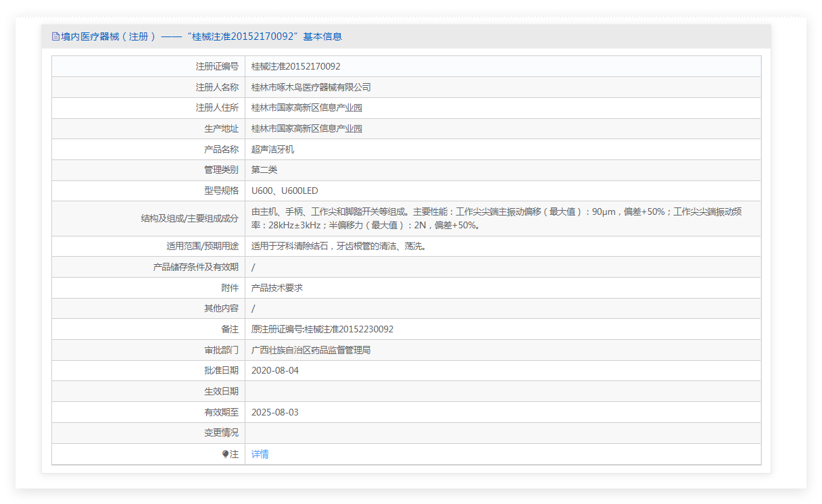Image resolution: width=822 pixels, height=504 pixels.
Task: Select the value 桂械注准20152170092 in 注册证编号 row
Action: [x=296, y=66]
